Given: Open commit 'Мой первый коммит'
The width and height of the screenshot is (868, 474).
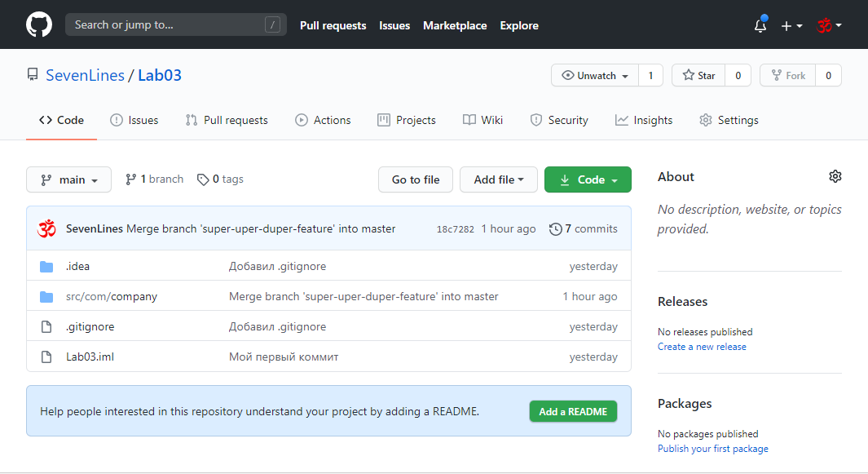Looking at the screenshot, I should 284,357.
